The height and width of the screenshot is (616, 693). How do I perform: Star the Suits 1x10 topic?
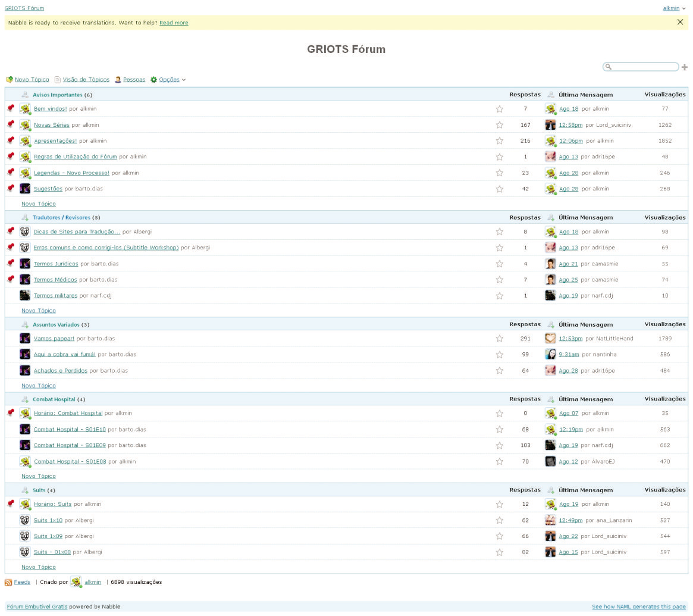(x=500, y=520)
